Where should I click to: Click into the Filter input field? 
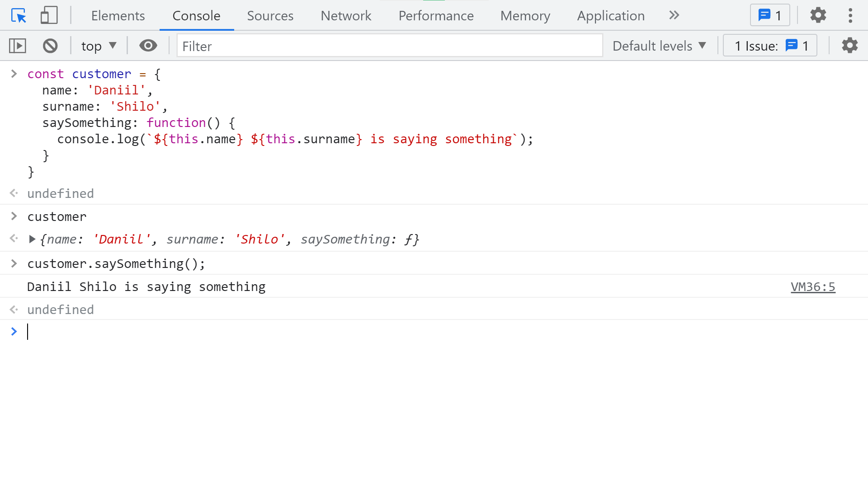tap(389, 46)
